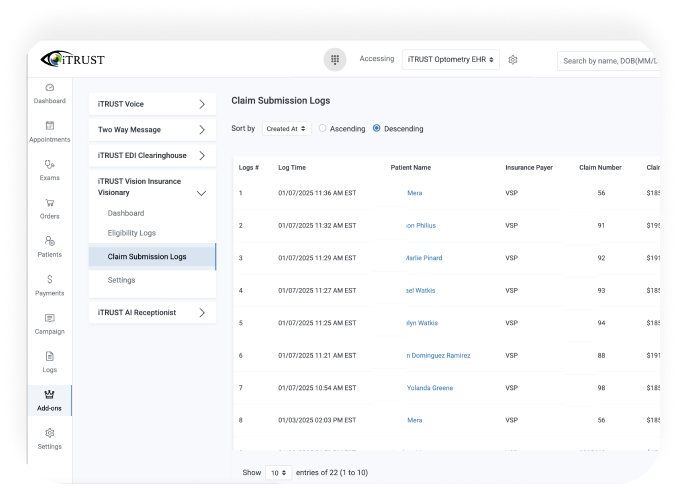Open Dashboard under Vision Insurance Visionary

tap(126, 213)
